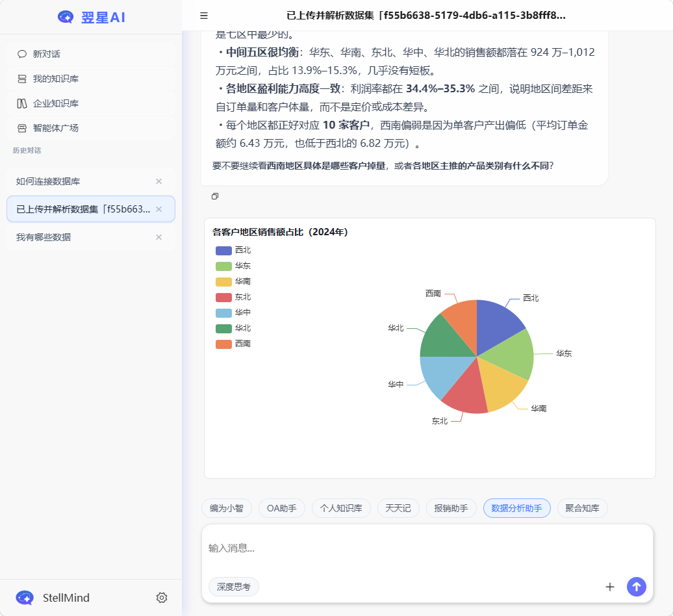This screenshot has height=616, width=673.
Task: Click chart title 各客户地区销售额占比（2024年）
Action: [280, 232]
